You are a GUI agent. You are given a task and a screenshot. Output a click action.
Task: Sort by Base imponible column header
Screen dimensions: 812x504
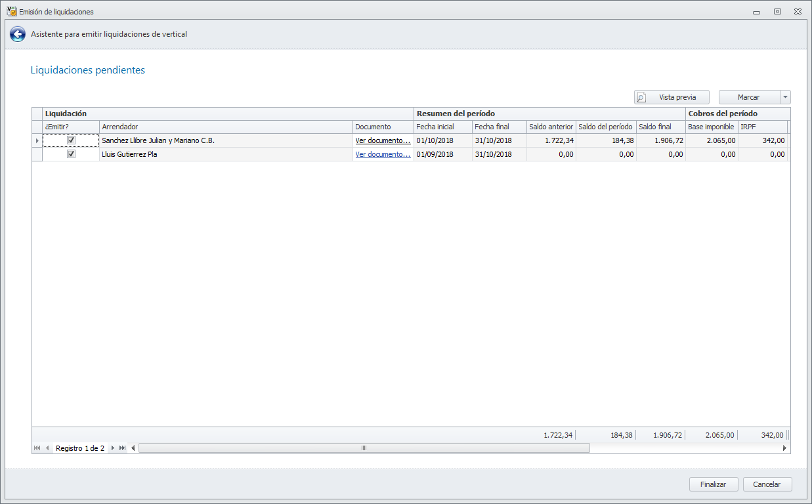(712, 127)
